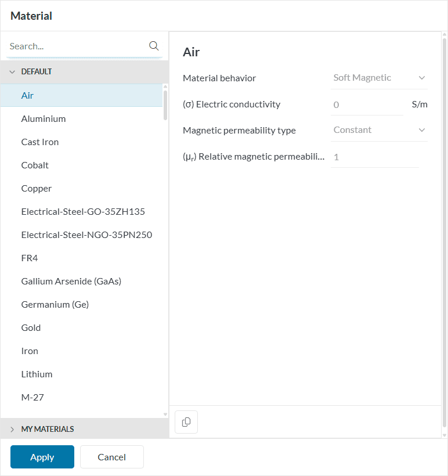This screenshot has width=448, height=476.
Task: Select Aluminium from the material list
Action: point(44,118)
